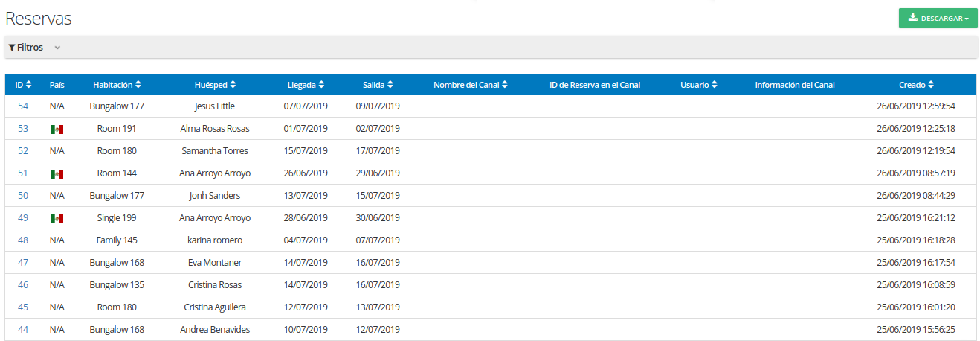Sort table by Creado column
980x341 pixels.
[x=916, y=85]
